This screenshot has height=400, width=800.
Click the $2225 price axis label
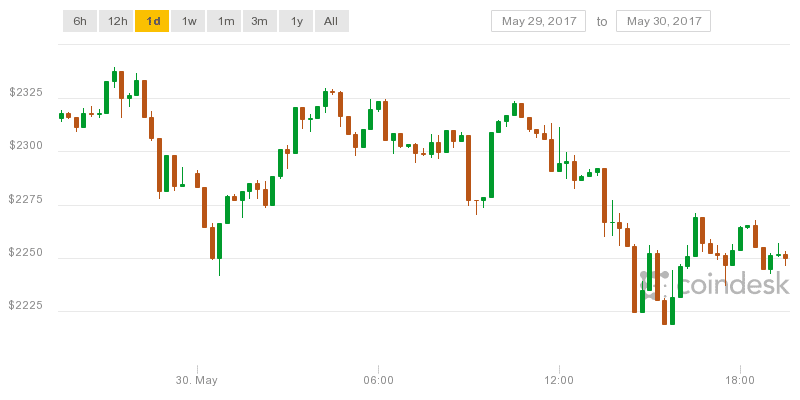pos(26,306)
